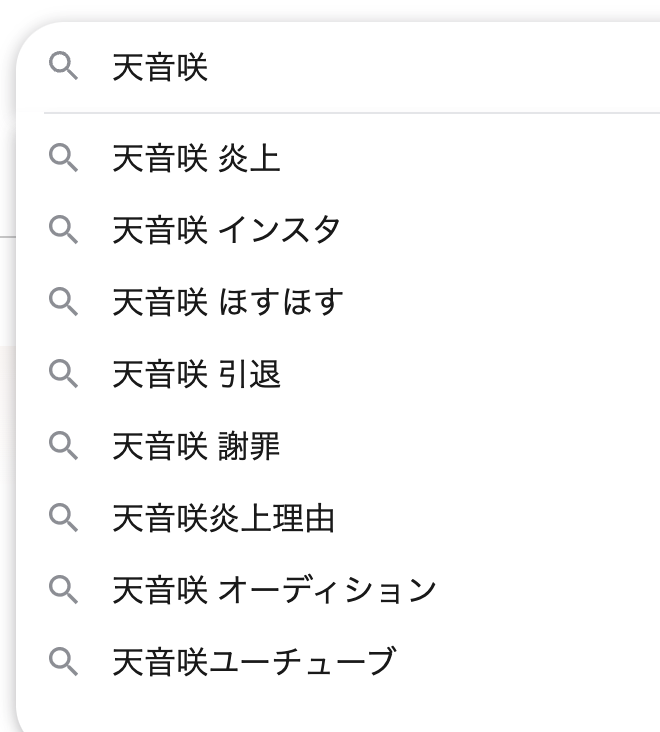Click the search icon beside the 天音咲 input
The width and height of the screenshot is (660, 732).
pyautogui.click(x=63, y=68)
